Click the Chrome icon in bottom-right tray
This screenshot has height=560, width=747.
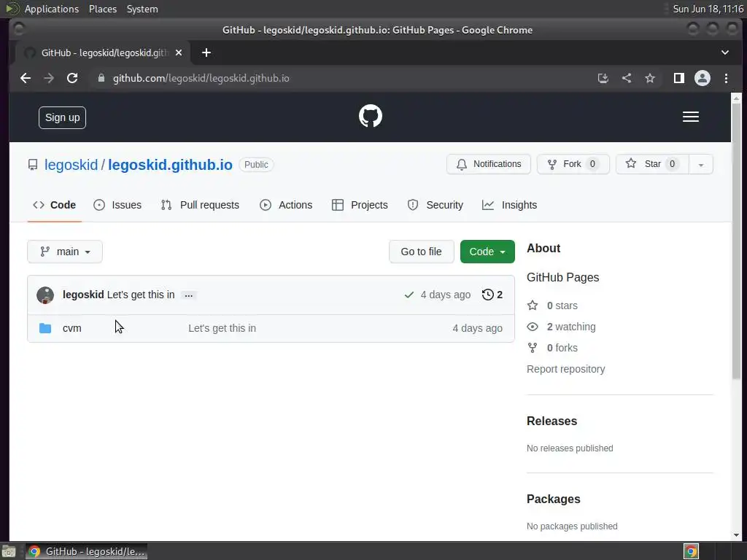pos(691,551)
